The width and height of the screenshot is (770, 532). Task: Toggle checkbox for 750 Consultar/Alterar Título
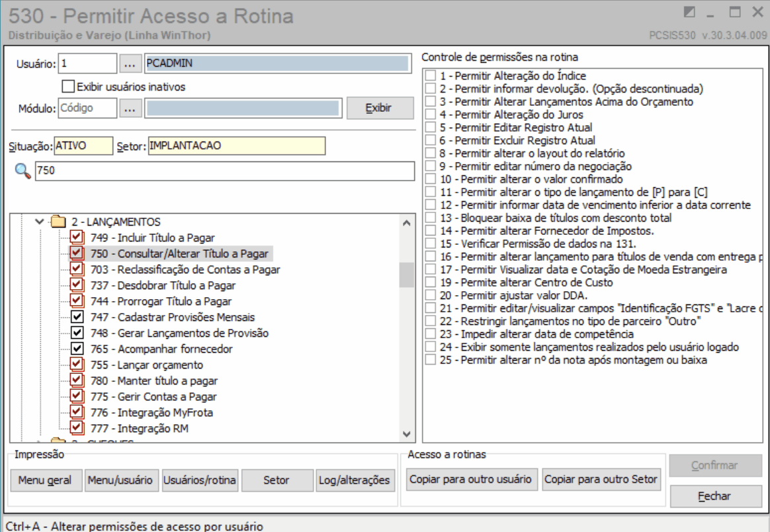click(77, 253)
